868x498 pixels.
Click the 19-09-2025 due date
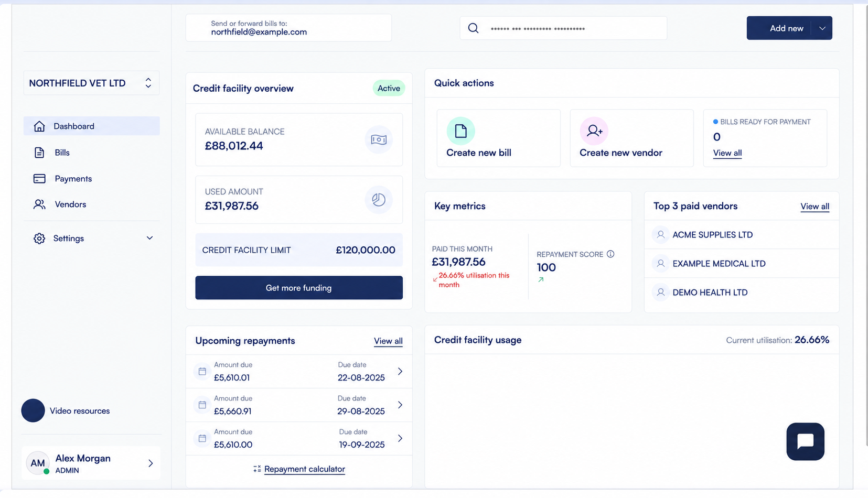pyautogui.click(x=362, y=445)
